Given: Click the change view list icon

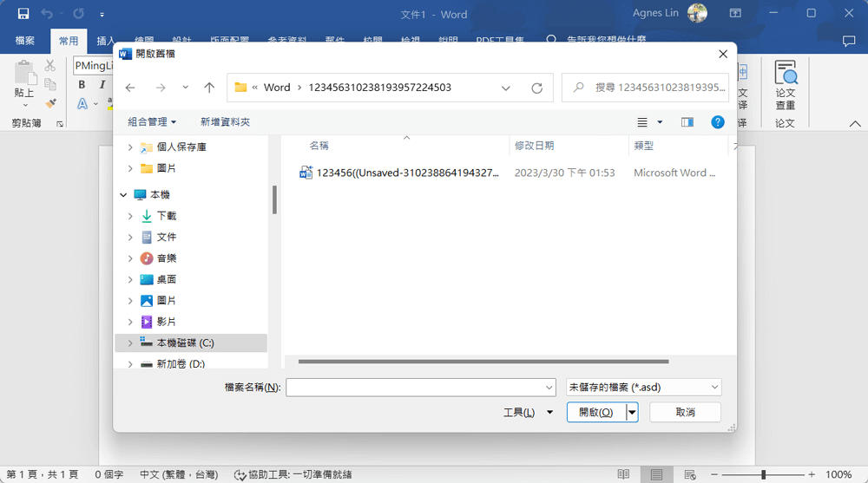Looking at the screenshot, I should (642, 122).
